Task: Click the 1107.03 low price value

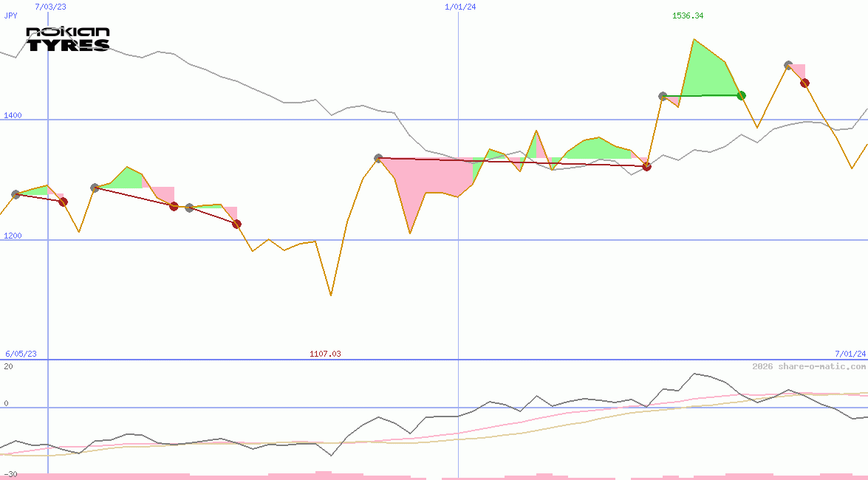Action: click(x=325, y=354)
